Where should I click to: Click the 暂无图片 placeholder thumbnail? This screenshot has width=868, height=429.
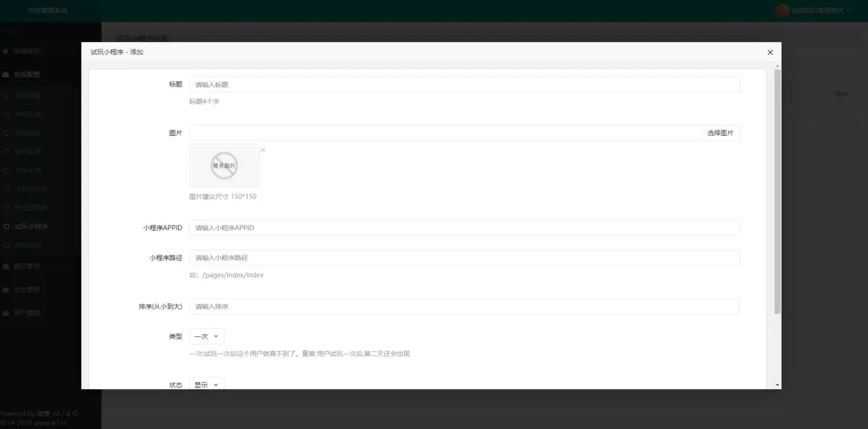pyautogui.click(x=224, y=166)
